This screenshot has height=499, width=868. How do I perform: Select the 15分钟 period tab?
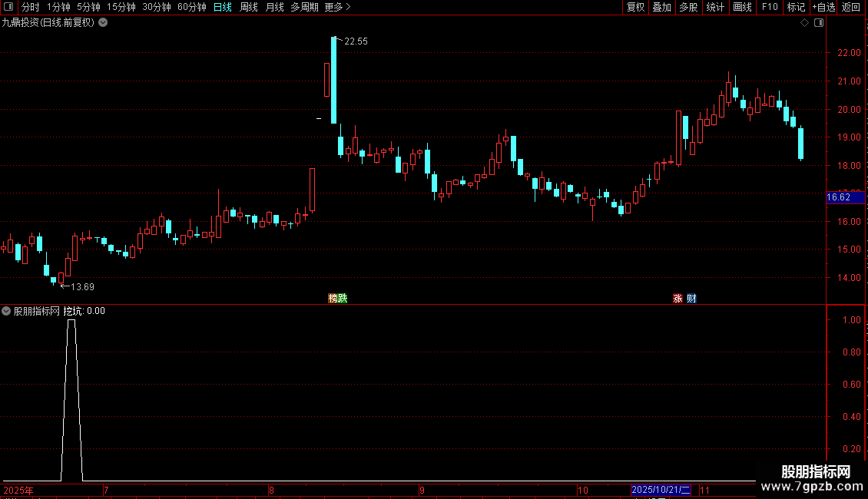click(x=121, y=7)
